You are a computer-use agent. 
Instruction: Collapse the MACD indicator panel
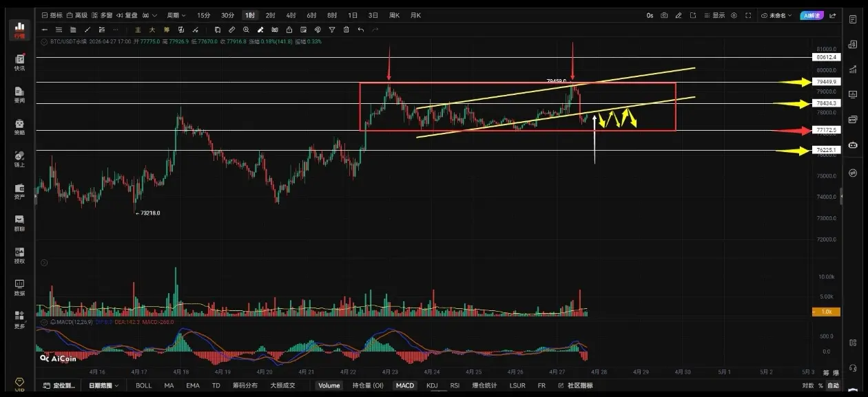(44, 321)
